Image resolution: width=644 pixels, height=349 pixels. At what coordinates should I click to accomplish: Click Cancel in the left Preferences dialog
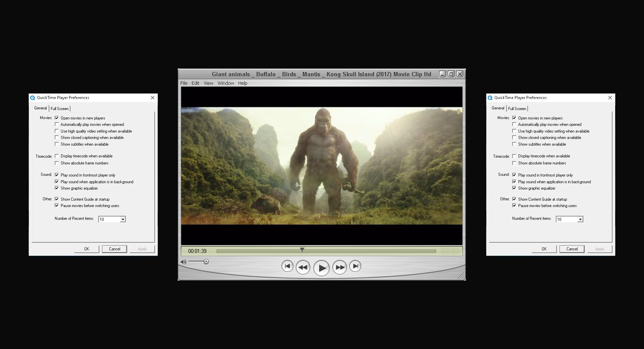(114, 249)
